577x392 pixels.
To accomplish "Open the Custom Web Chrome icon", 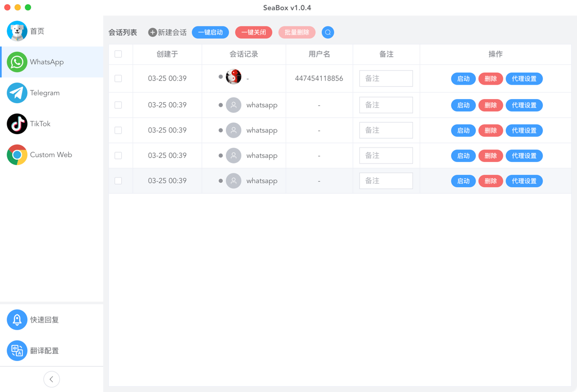I will click(x=17, y=155).
